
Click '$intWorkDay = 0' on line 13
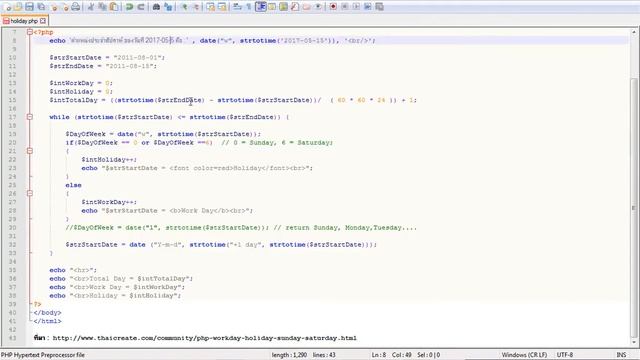81,83
